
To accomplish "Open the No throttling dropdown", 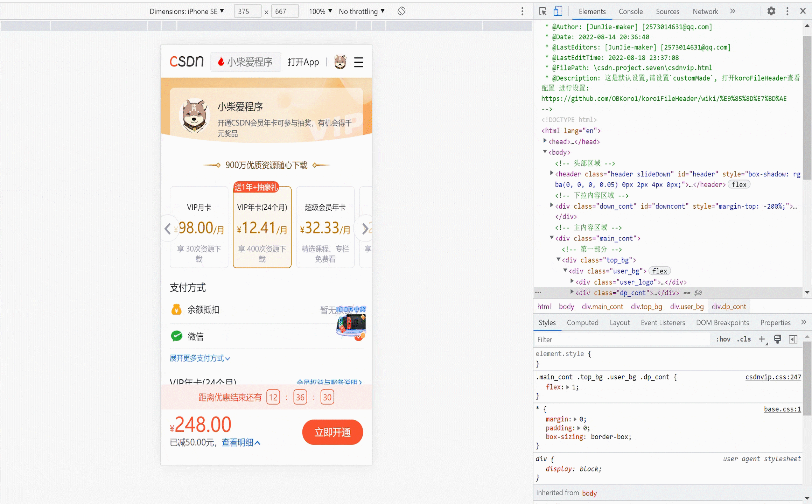I will tap(361, 11).
